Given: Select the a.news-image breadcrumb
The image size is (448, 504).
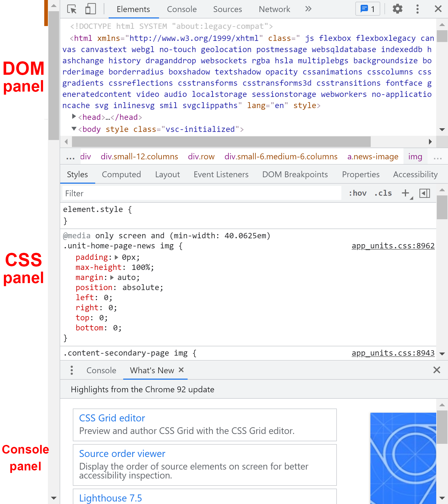Looking at the screenshot, I should [373, 157].
